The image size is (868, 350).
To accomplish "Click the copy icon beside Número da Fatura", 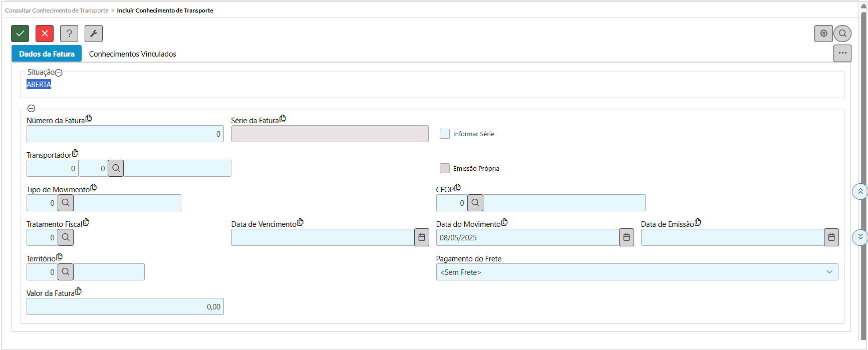I will 89,119.
